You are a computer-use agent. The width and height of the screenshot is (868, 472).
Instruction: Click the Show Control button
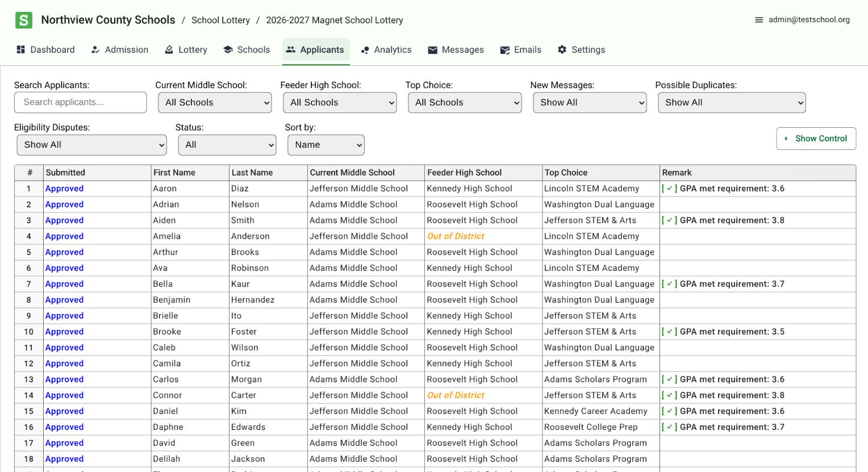click(x=816, y=139)
